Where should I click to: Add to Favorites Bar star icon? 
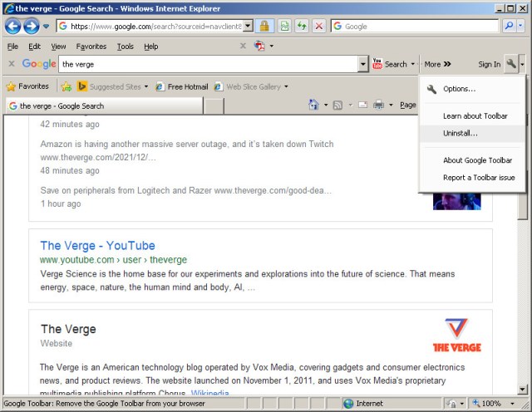pyautogui.click(x=66, y=87)
